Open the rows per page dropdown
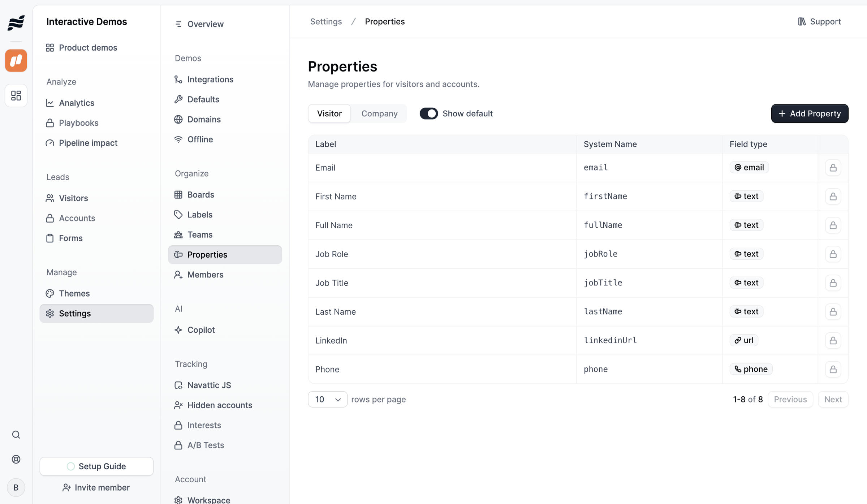This screenshot has width=867, height=504. (x=328, y=399)
